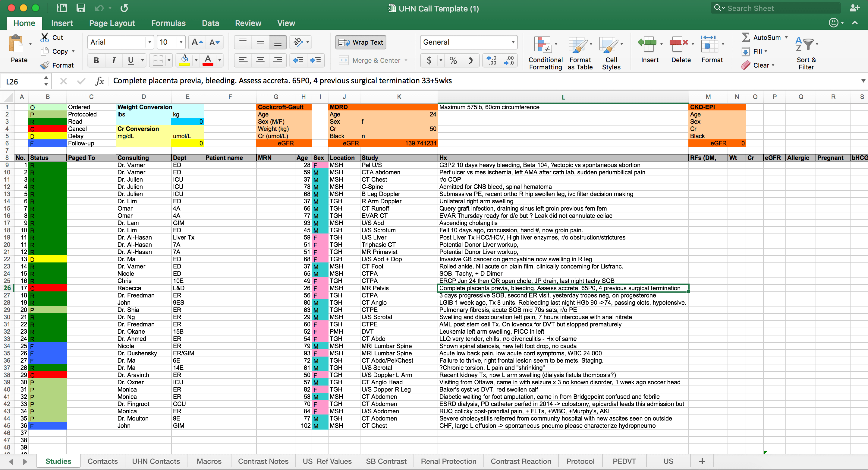Align cell content to top
The height and width of the screenshot is (470, 868).
[x=243, y=42]
